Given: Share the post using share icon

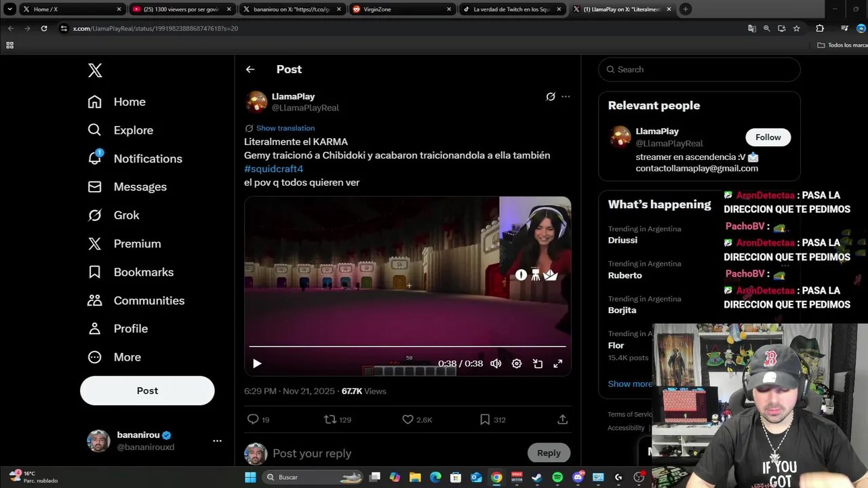Looking at the screenshot, I should tap(562, 420).
